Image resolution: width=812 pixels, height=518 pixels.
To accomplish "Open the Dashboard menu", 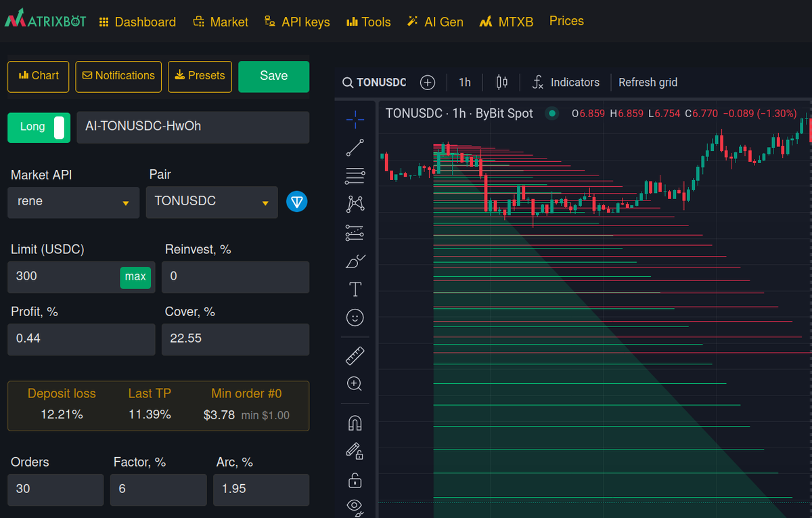I will point(137,22).
